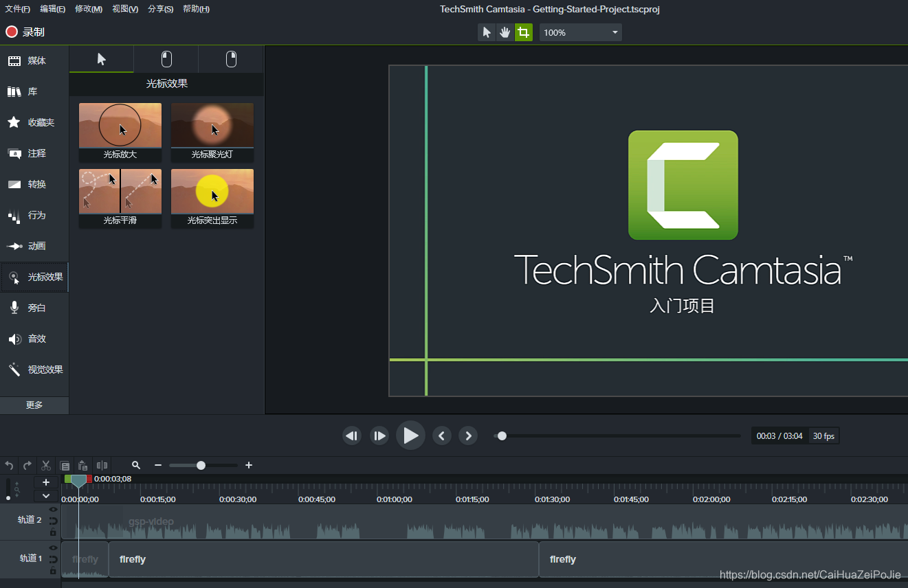Select the 光标放大 cursor magnify effect
The width and height of the screenshot is (908, 588).
click(120, 133)
